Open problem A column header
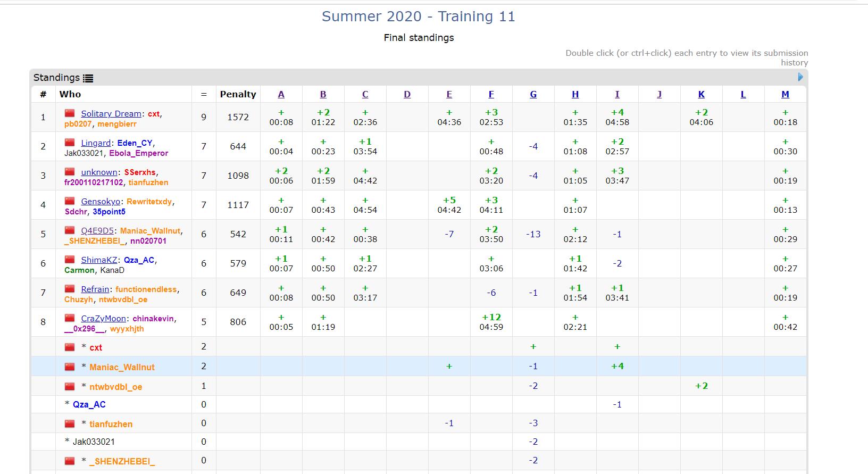Screen dimensions: 868x474 [281, 94]
